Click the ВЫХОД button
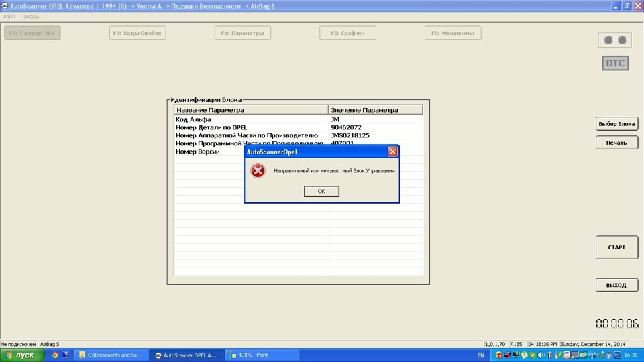Image resolution: width=644 pixels, height=362 pixels. pyautogui.click(x=617, y=285)
